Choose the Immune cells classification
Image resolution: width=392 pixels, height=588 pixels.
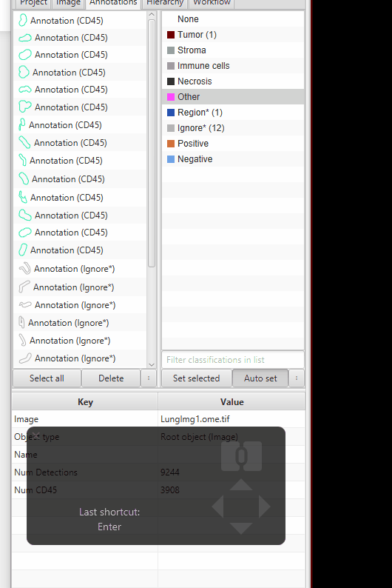click(x=233, y=66)
